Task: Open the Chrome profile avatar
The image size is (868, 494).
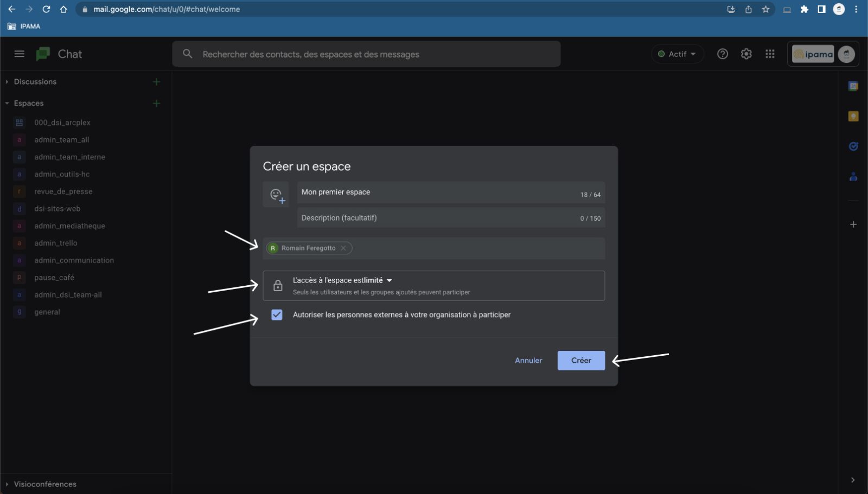Action: (x=839, y=9)
